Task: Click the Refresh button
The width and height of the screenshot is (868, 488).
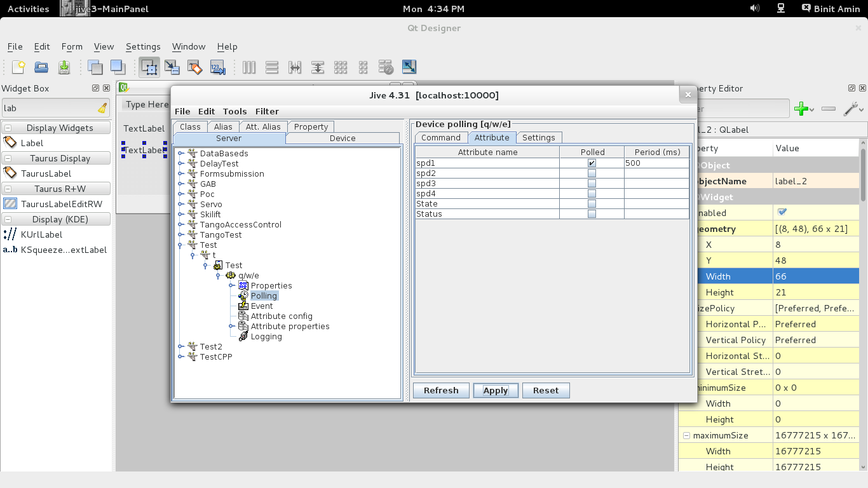Action: tap(441, 390)
